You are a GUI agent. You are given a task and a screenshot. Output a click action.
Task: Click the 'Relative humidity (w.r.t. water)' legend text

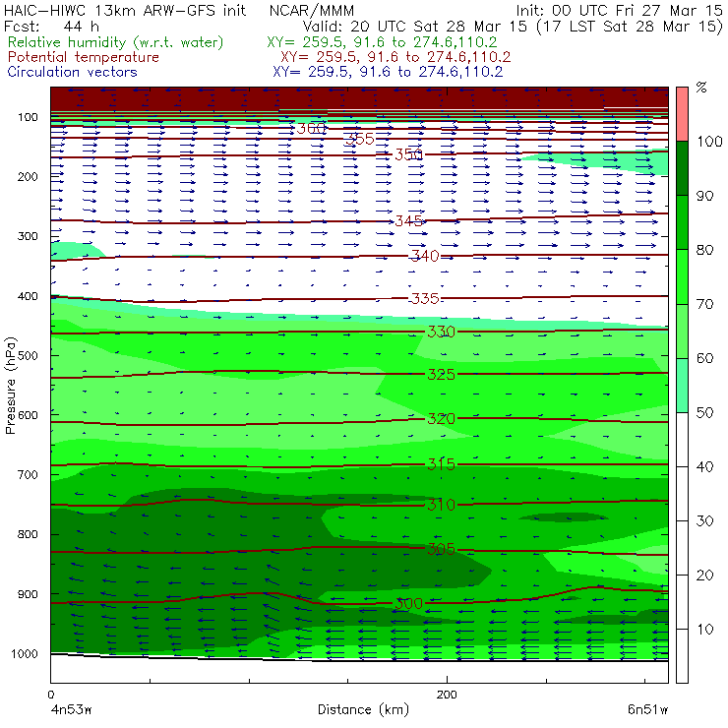click(x=116, y=42)
